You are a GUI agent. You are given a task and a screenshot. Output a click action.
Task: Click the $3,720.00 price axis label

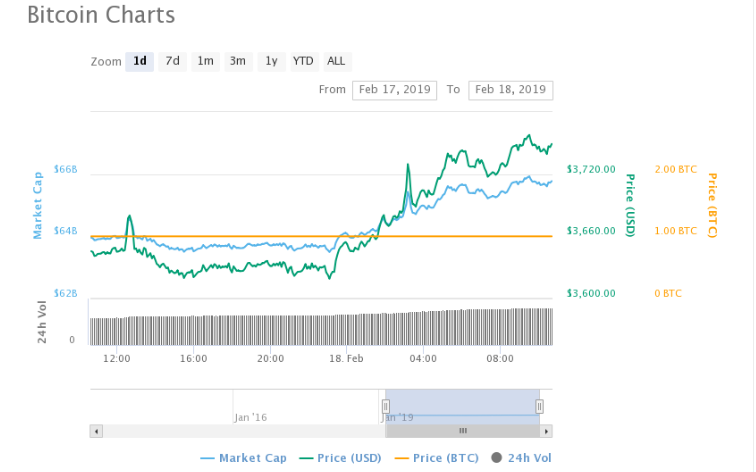point(591,169)
